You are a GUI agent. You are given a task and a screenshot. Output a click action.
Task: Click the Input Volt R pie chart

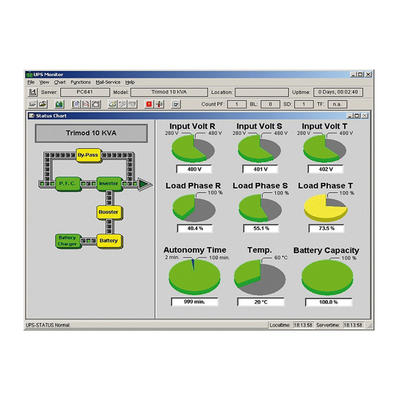coord(193,149)
